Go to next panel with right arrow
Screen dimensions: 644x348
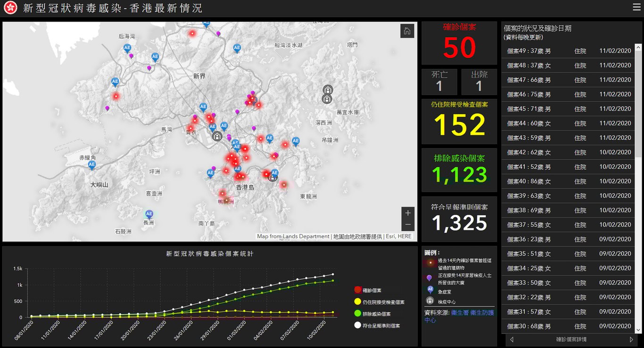[x=632, y=340]
